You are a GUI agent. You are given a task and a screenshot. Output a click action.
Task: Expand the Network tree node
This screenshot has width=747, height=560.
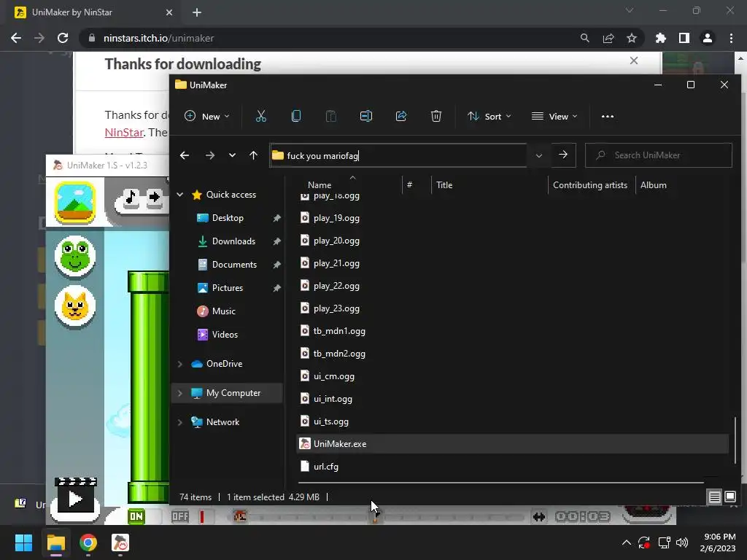click(180, 422)
